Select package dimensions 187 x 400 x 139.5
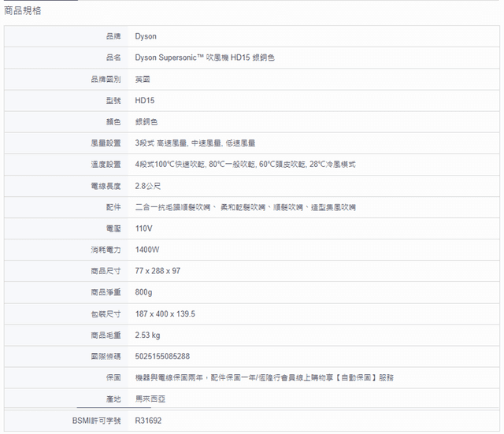 165,313
